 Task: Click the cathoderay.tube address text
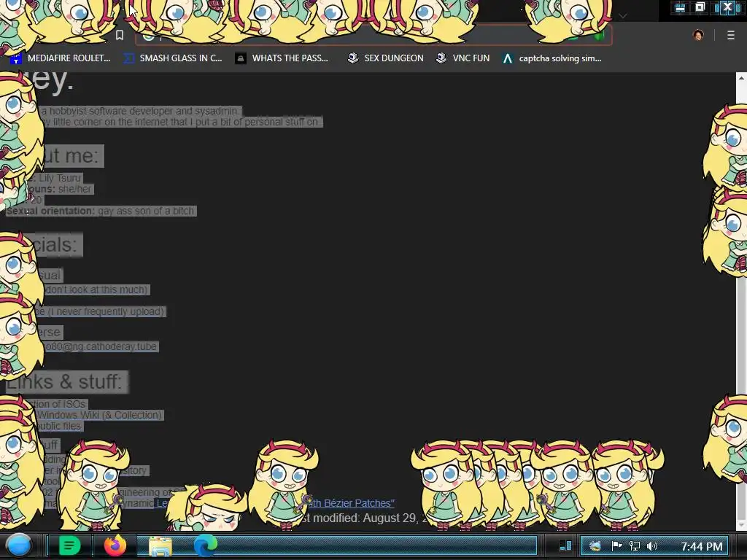click(100, 346)
